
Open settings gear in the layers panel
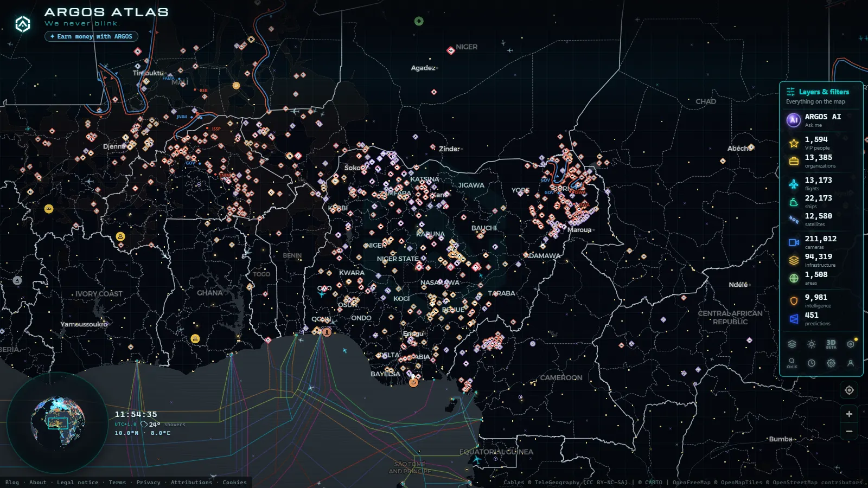(831, 363)
